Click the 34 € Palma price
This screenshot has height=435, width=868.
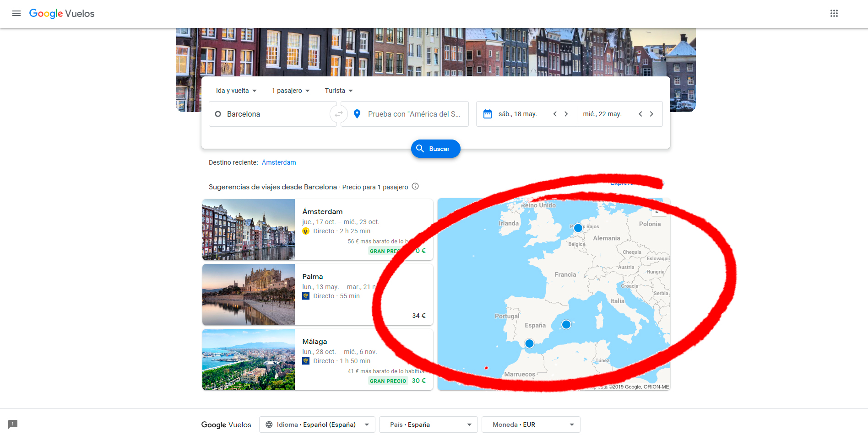[x=419, y=316]
